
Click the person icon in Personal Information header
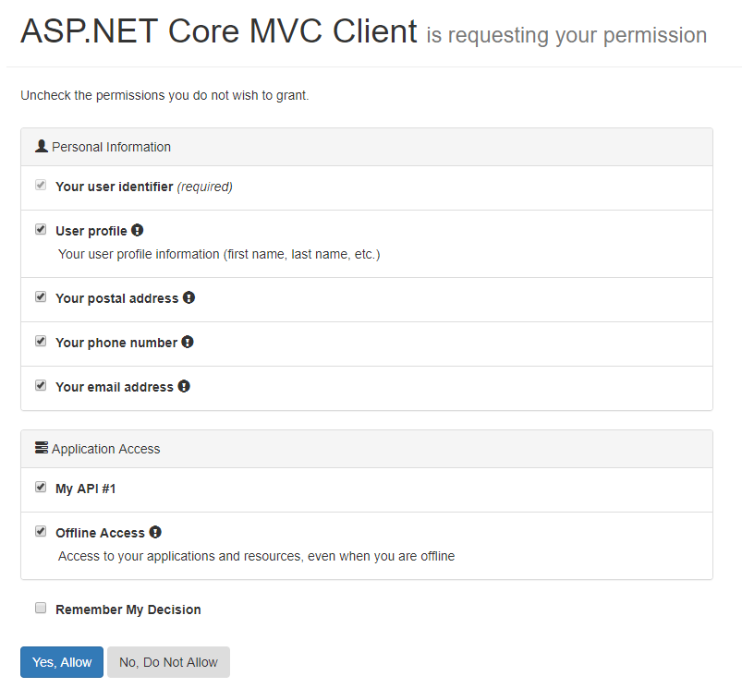coord(41,146)
